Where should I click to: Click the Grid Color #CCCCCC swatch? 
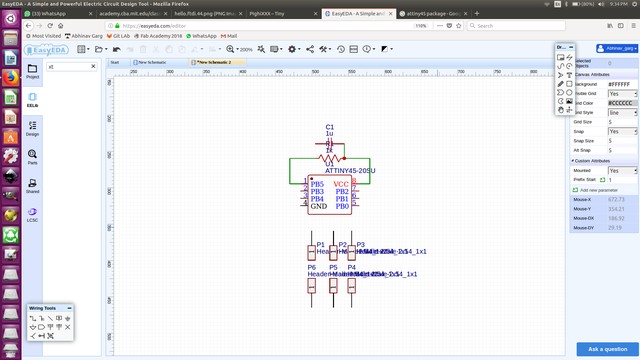pyautogui.click(x=622, y=103)
